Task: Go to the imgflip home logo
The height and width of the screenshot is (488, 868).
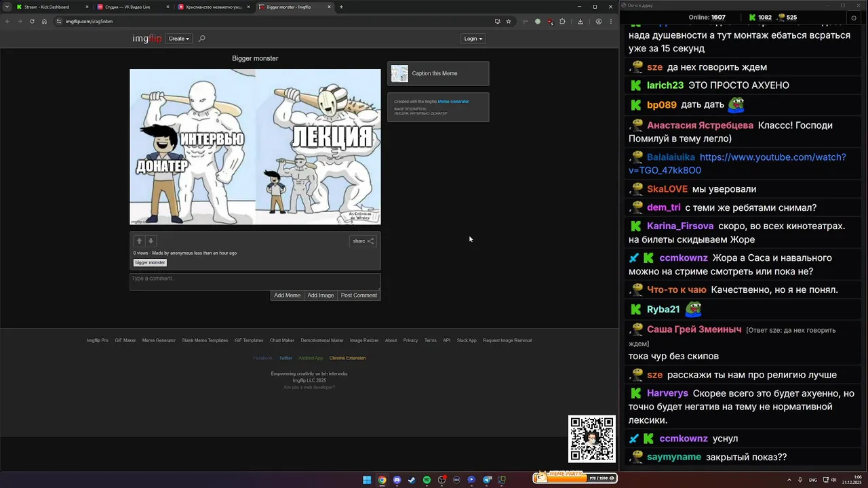Action: tap(147, 39)
